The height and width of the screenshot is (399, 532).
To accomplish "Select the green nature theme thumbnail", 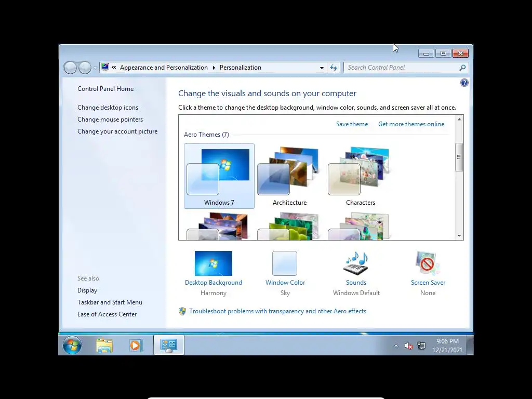I will (x=289, y=226).
